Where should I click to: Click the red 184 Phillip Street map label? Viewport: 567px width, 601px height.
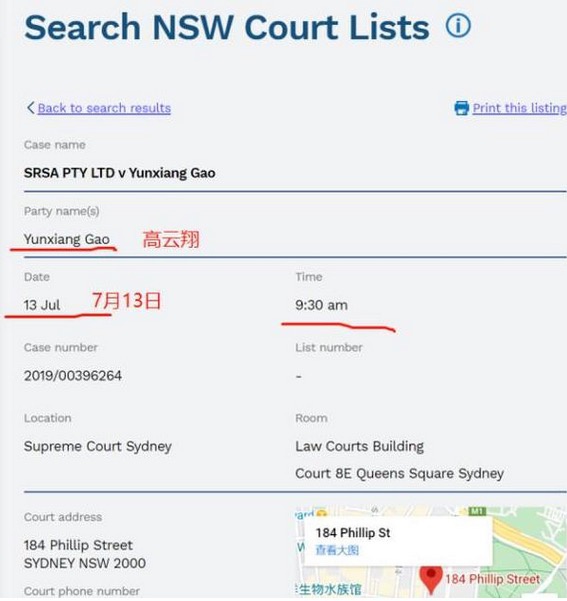click(x=493, y=579)
